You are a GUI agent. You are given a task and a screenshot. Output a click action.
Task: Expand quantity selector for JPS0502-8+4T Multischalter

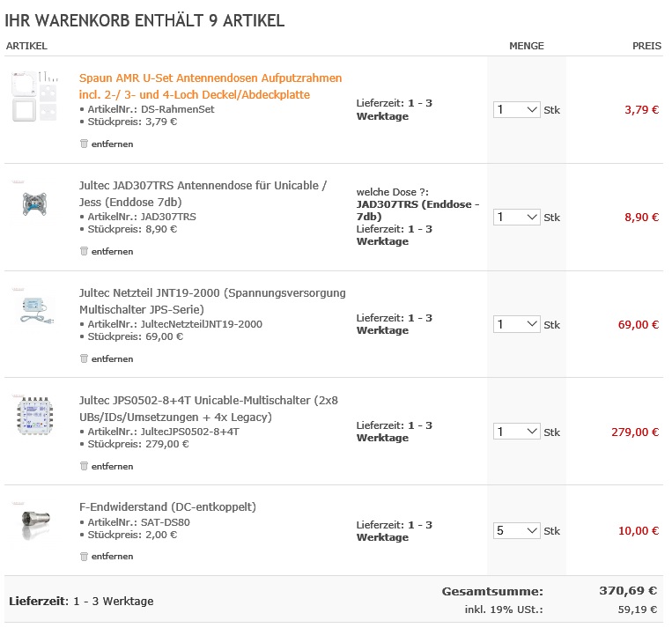coord(516,432)
